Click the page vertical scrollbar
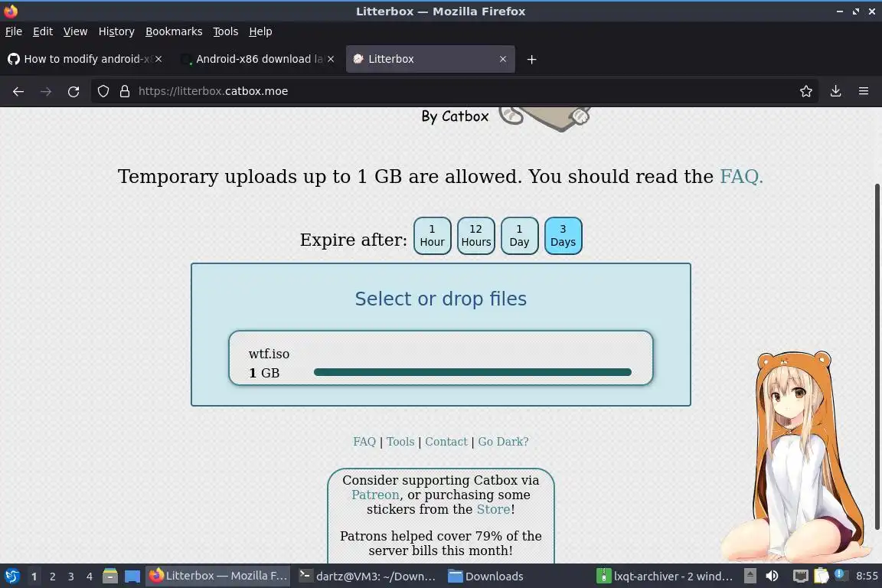The image size is (882, 588). [x=877, y=356]
